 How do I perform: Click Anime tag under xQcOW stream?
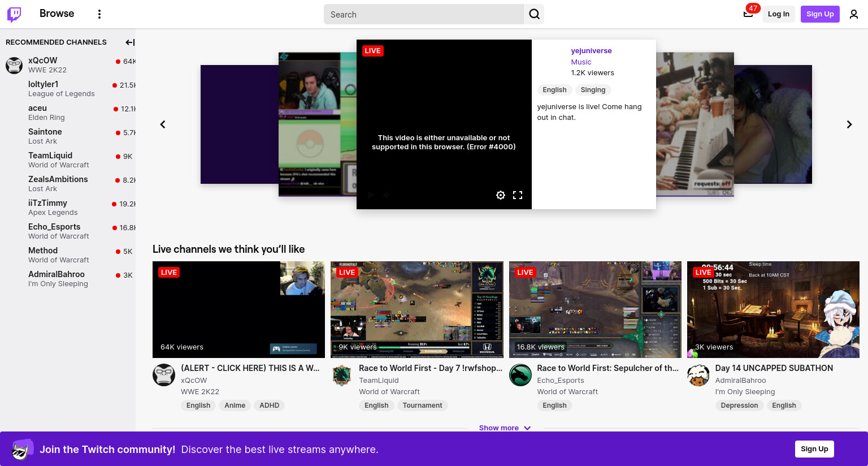235,405
